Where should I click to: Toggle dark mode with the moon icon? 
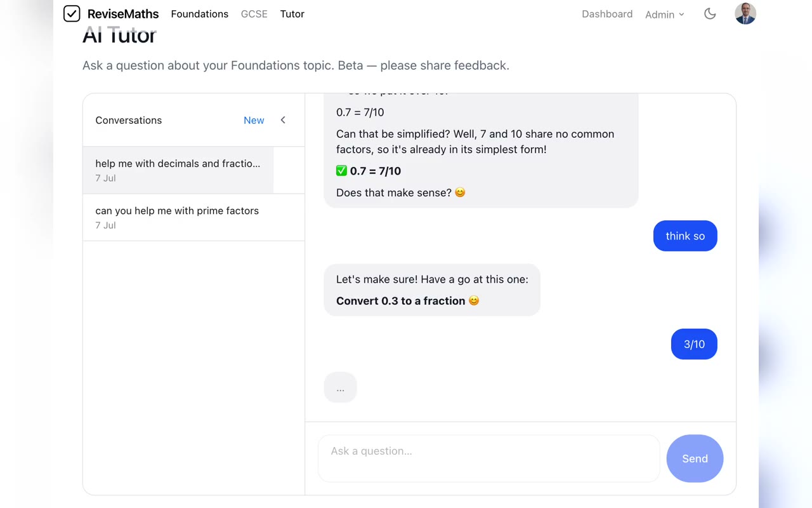710,14
